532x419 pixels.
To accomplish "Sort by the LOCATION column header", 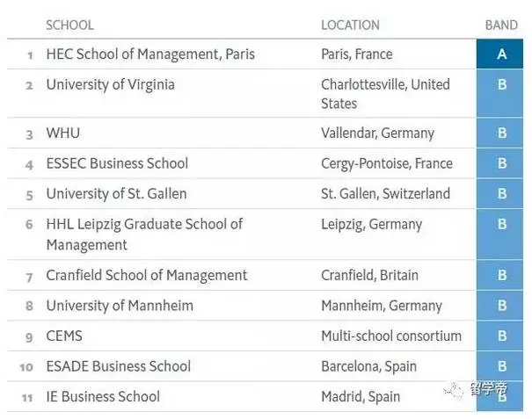I will pos(350,25).
